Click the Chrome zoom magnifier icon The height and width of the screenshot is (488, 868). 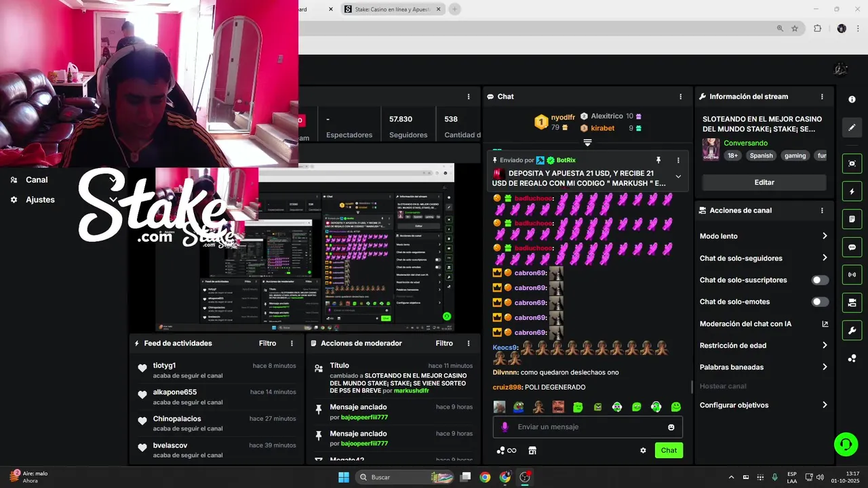(x=780, y=28)
